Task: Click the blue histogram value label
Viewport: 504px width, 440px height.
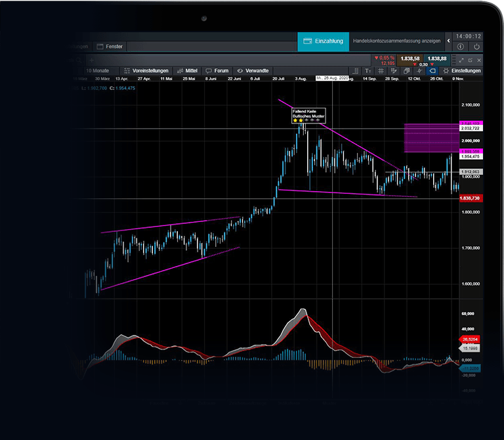Action: pyautogui.click(x=471, y=368)
